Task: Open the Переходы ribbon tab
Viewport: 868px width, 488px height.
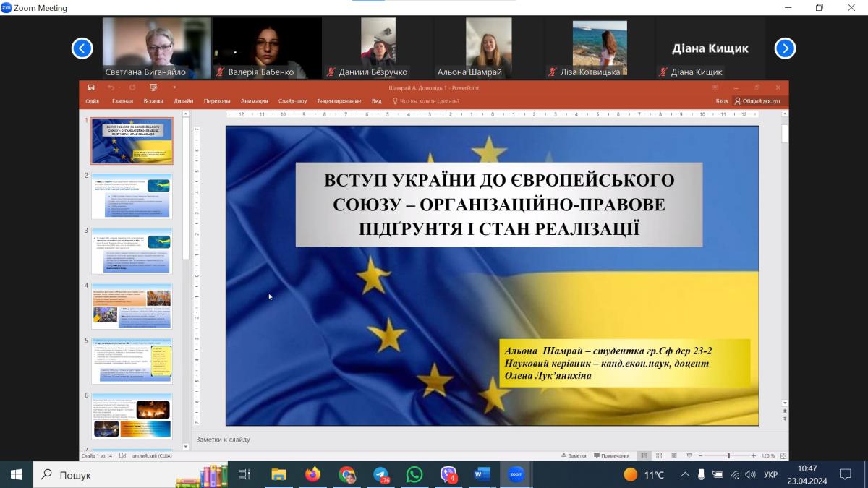Action: coord(217,101)
